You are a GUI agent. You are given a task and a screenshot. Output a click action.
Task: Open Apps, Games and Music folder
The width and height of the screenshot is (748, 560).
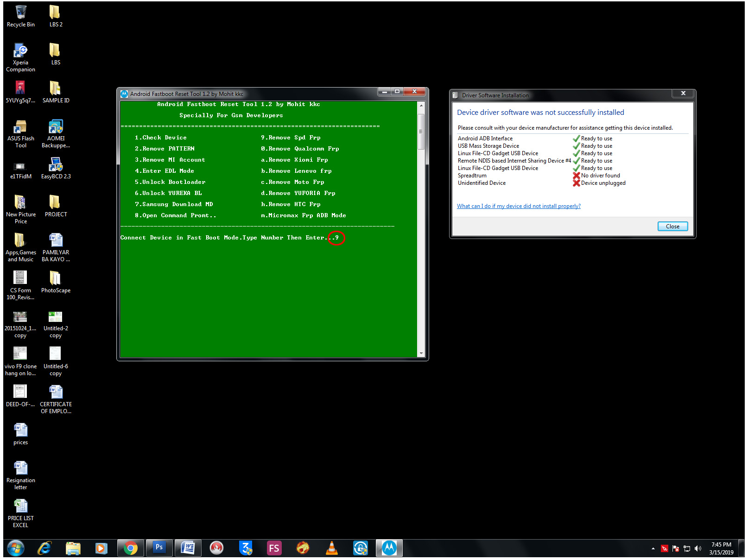21,247
